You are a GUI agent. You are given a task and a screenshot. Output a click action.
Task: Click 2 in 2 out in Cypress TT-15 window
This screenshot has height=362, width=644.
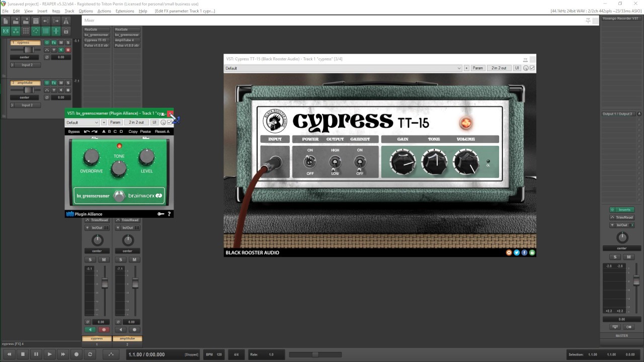[x=499, y=68]
